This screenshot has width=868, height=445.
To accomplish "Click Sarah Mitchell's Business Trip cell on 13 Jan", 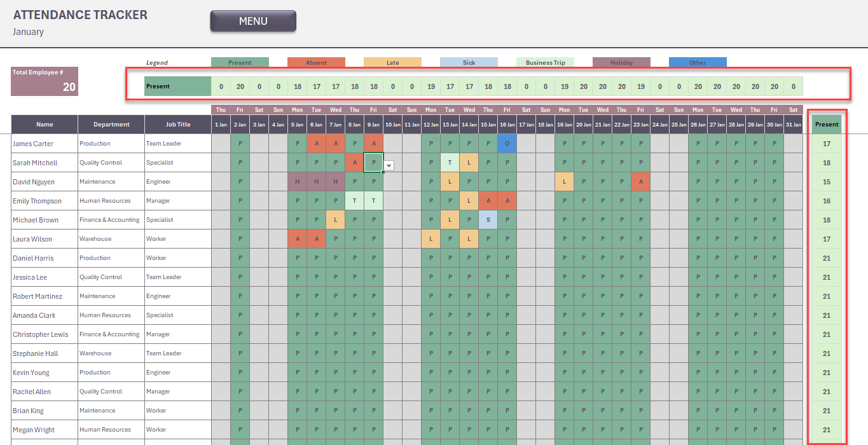I will point(450,163).
